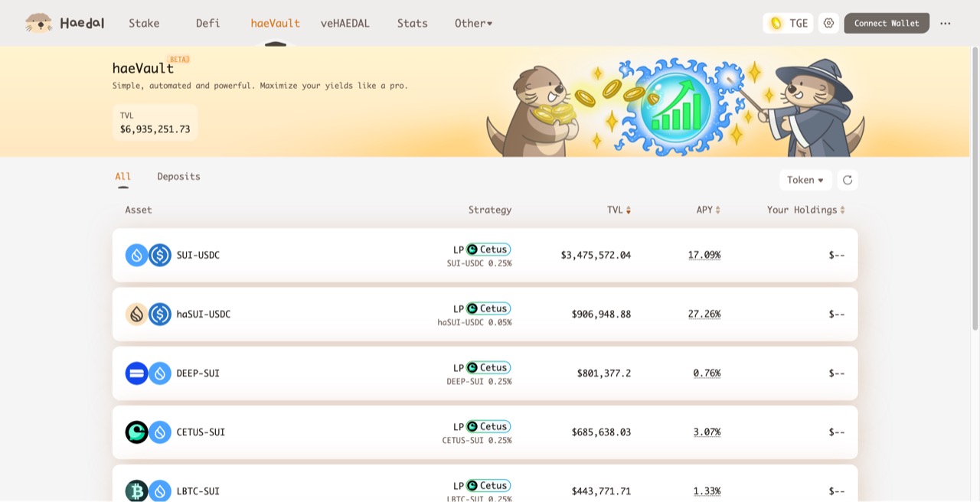Open the CETUS-SUI vault row

[x=485, y=432]
